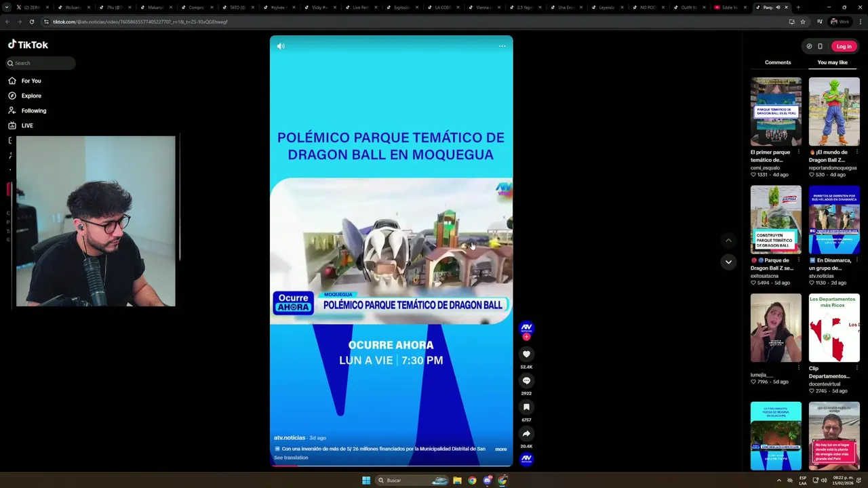The height and width of the screenshot is (488, 868).
Task: Click the Windows taskbar Buscar search box
Action: click(x=412, y=481)
